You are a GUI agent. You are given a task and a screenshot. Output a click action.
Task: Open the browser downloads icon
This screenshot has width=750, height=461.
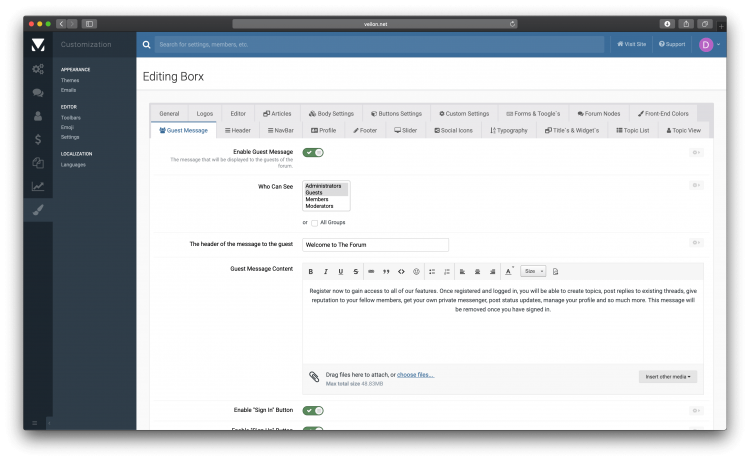(x=667, y=23)
